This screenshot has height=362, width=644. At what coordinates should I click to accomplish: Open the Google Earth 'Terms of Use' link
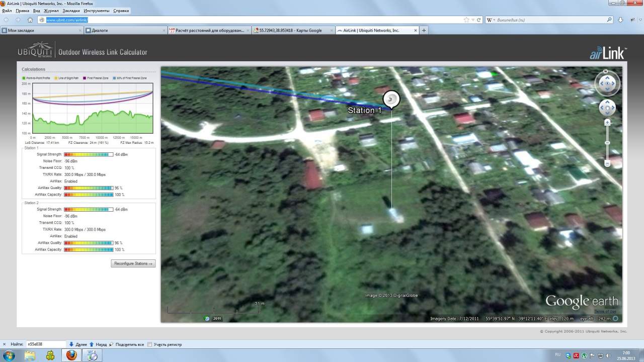606,312
